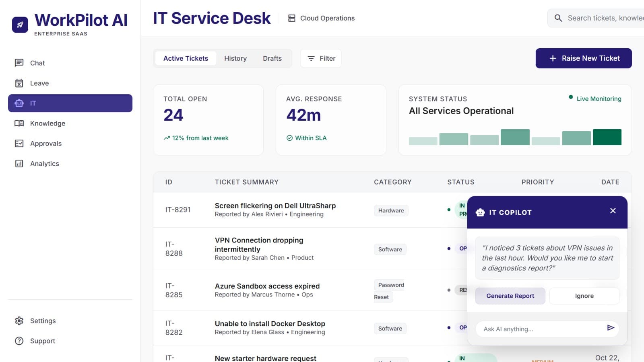
Task: Click the Live Monitoring green dot
Action: coord(571,97)
